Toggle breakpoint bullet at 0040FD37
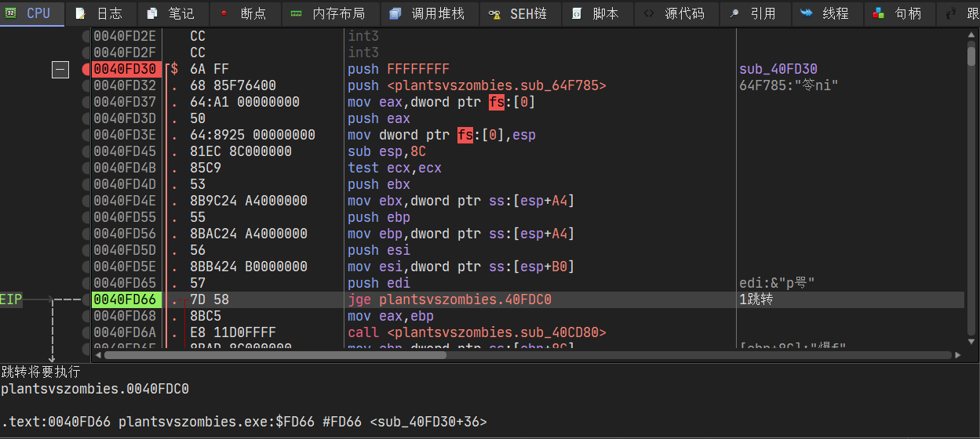This screenshot has height=439, width=980. coord(86,102)
